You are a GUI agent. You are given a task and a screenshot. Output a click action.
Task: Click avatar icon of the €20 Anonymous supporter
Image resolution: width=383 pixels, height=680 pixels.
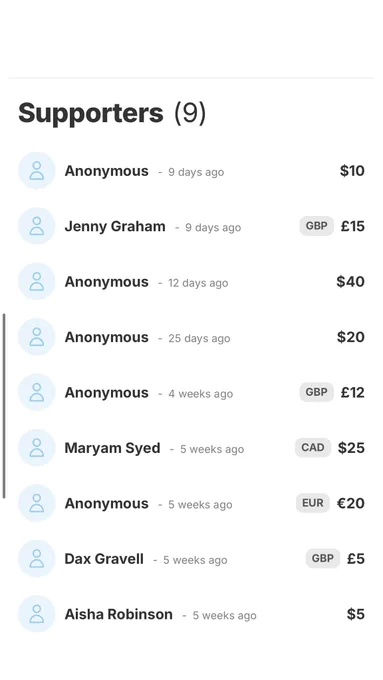[36, 503]
